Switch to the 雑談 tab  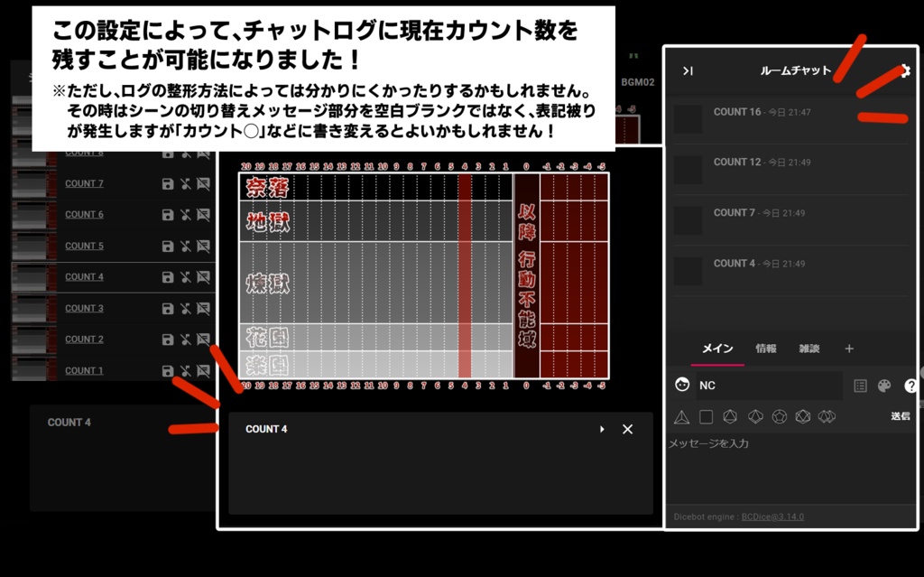[810, 349]
